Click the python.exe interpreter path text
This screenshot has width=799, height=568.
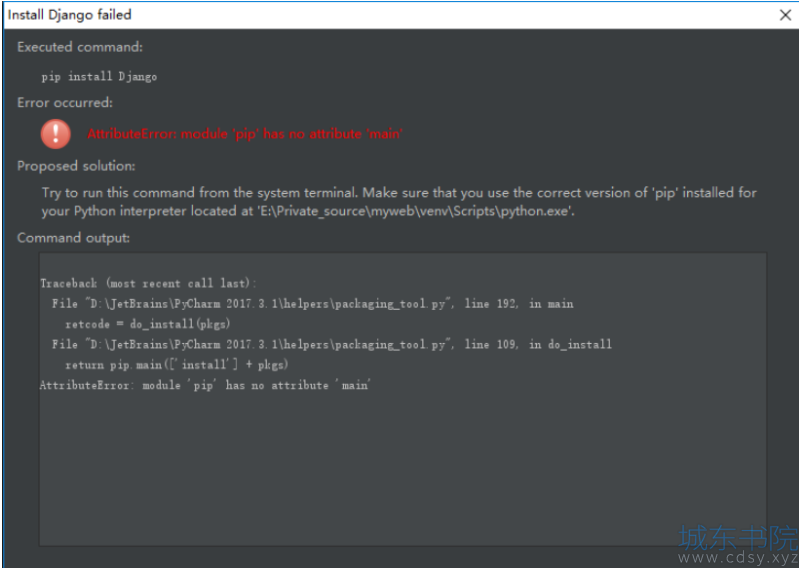click(415, 211)
